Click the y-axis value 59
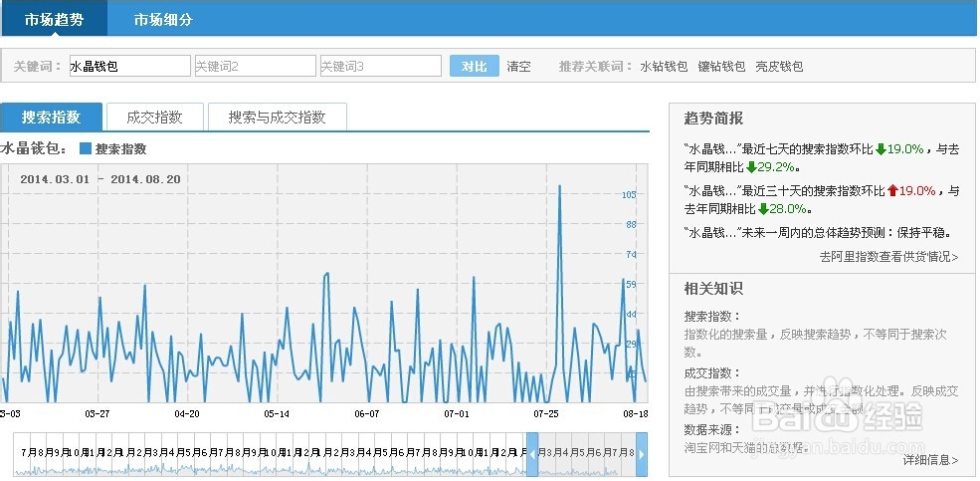The height and width of the screenshot is (481, 980). click(631, 285)
